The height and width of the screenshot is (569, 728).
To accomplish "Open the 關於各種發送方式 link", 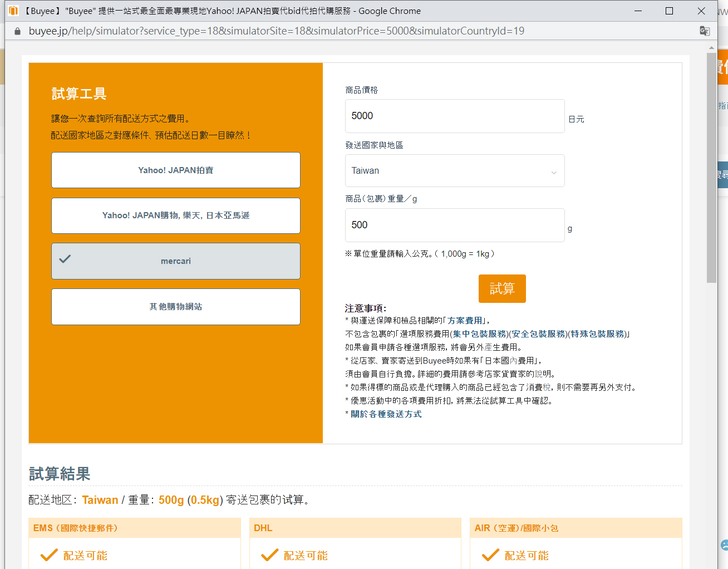I will coord(384,413).
